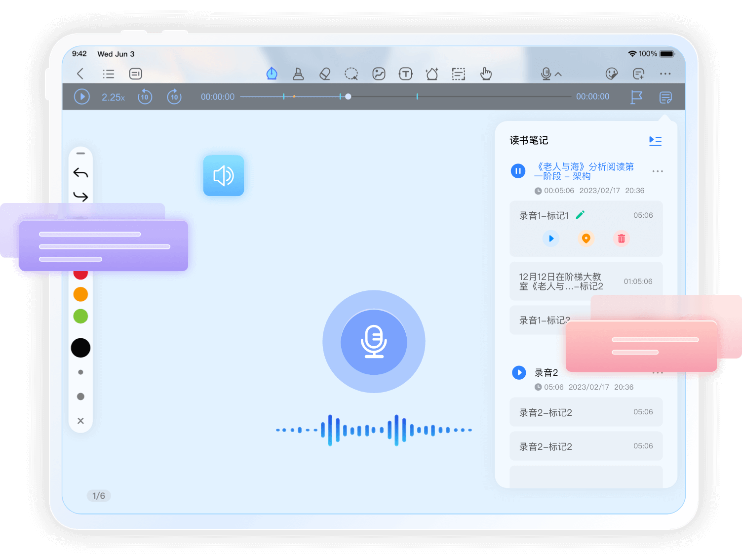Select the highlighter tool

[298, 74]
